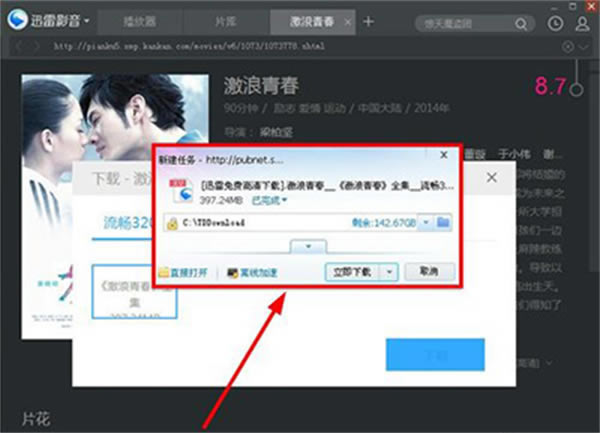
Task: Click 立即下载 button
Action: click(x=352, y=272)
